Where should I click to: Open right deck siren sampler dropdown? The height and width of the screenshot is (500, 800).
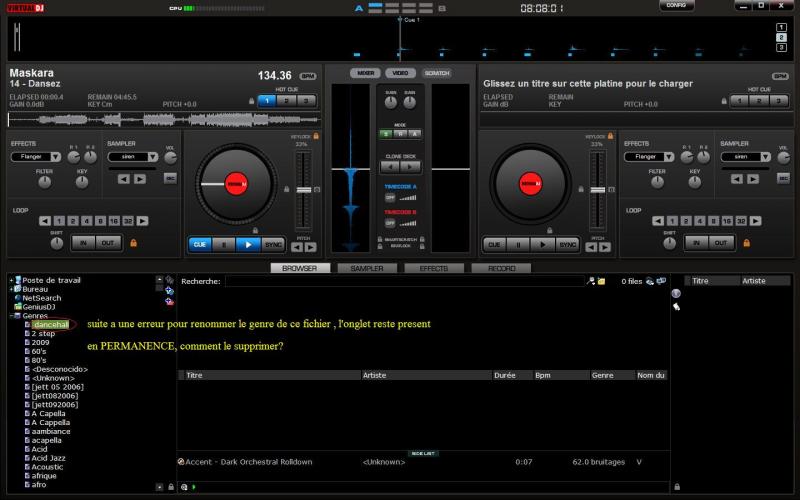[x=766, y=157]
